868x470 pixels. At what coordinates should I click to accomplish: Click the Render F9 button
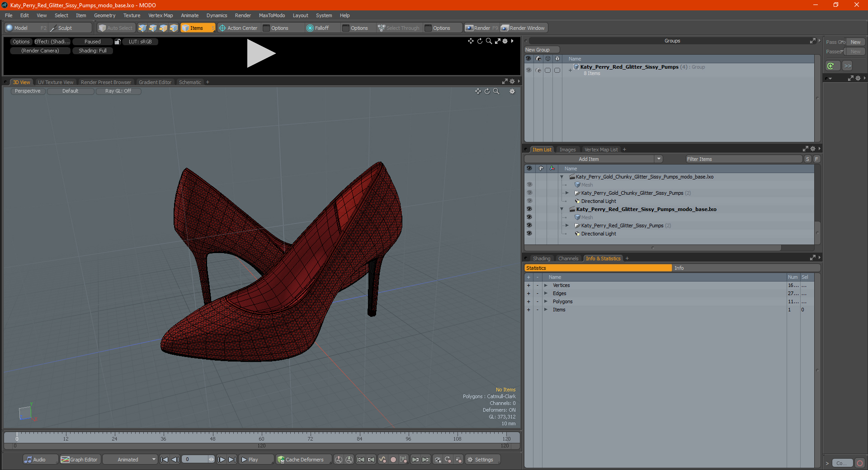click(481, 28)
